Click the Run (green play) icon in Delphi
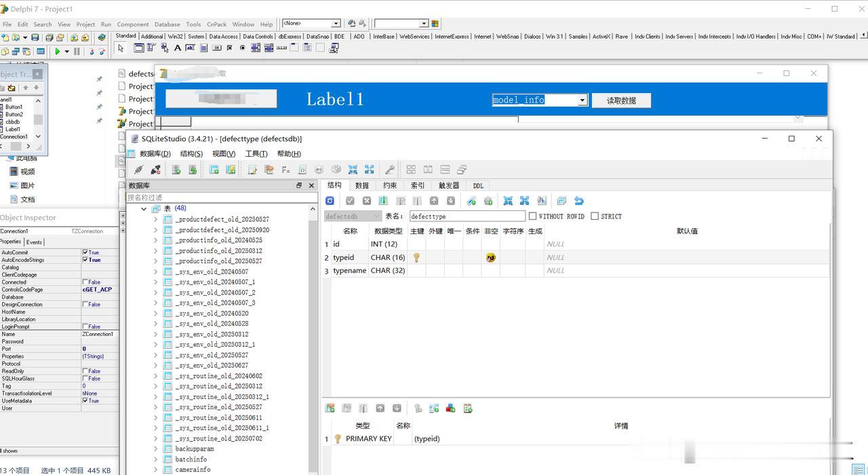The image size is (868, 475). coord(57,51)
